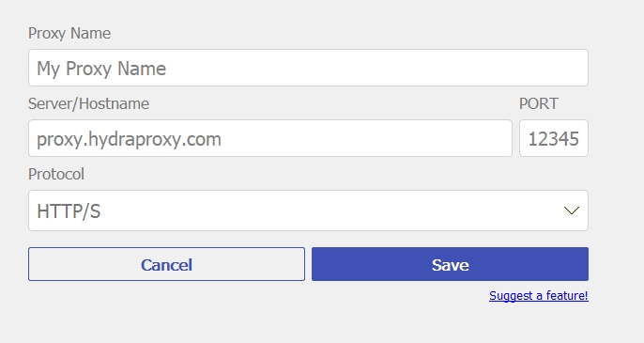
Task: Click the blue Save button label
Action: (x=451, y=265)
